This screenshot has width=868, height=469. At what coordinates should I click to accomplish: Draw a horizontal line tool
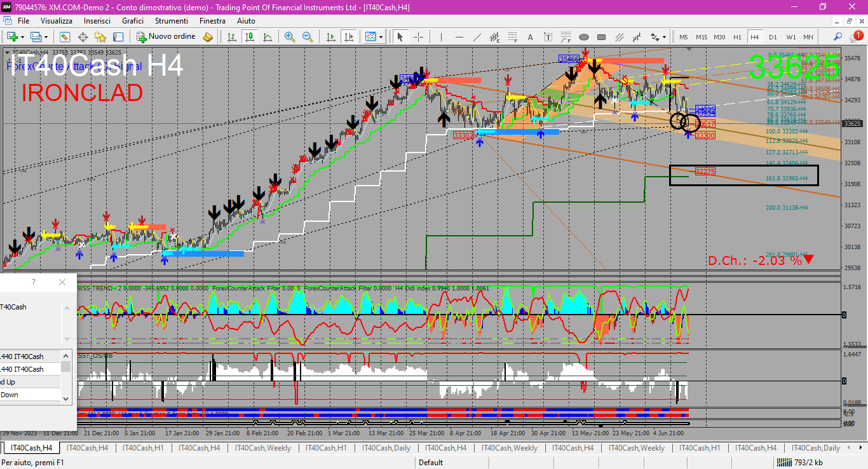point(459,37)
